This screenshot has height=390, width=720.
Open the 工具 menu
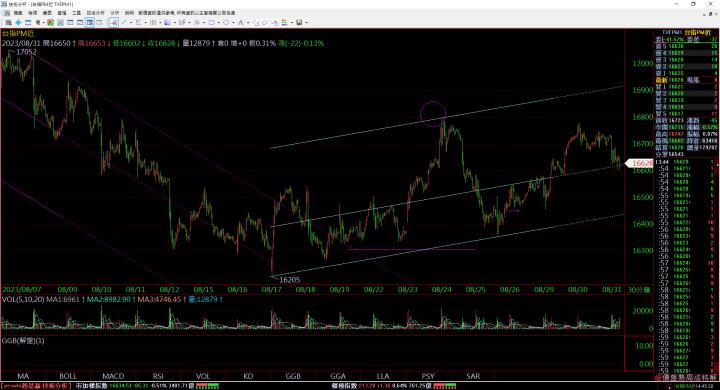click(x=77, y=13)
